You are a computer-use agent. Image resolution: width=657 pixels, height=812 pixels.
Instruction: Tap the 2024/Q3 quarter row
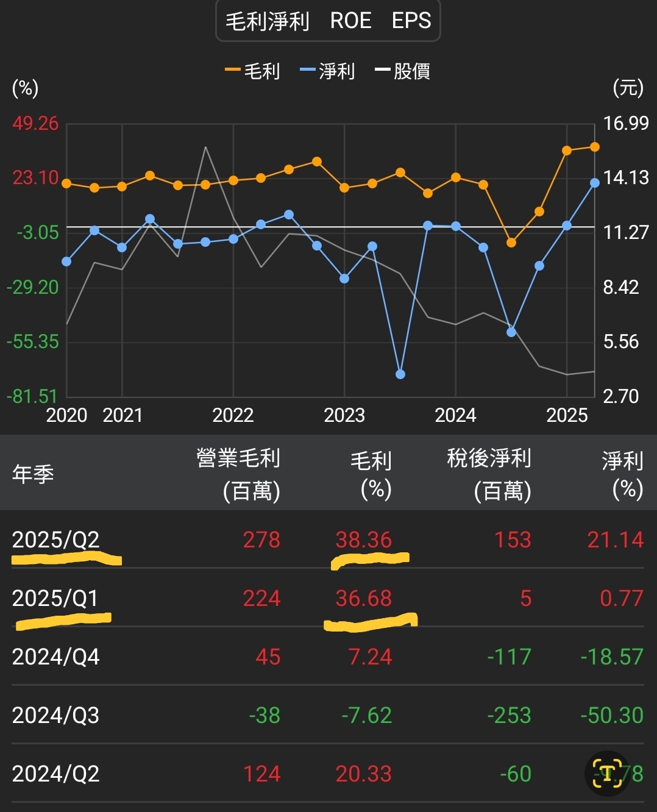coord(55,715)
